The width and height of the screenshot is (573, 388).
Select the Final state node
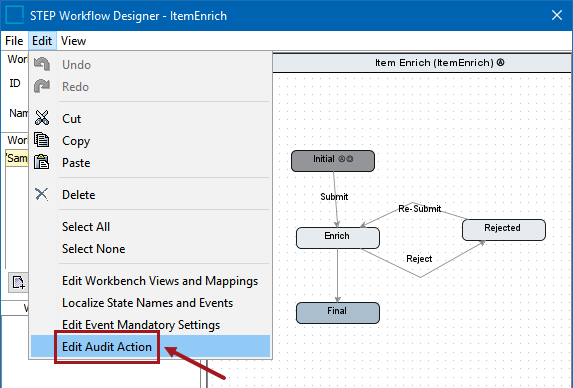click(338, 313)
